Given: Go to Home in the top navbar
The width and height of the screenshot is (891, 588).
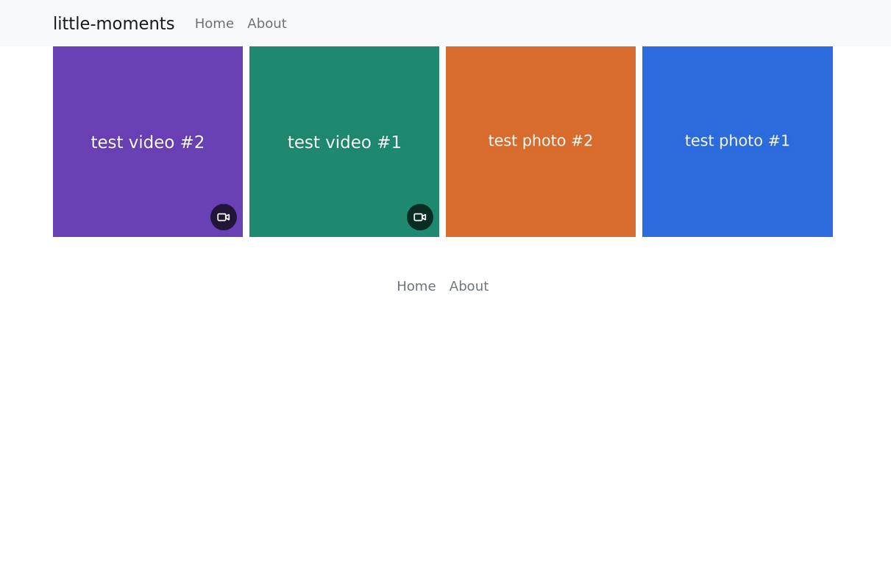Looking at the screenshot, I should pos(214,24).
